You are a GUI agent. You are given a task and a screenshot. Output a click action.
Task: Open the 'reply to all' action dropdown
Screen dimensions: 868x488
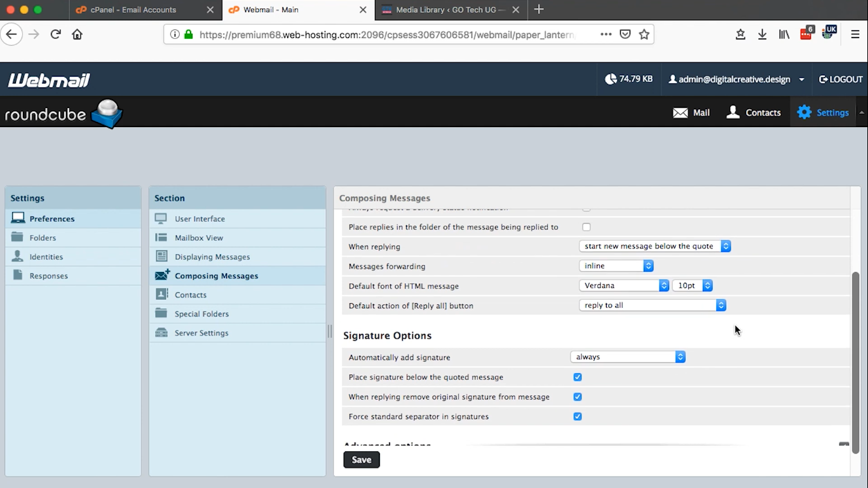coord(653,305)
